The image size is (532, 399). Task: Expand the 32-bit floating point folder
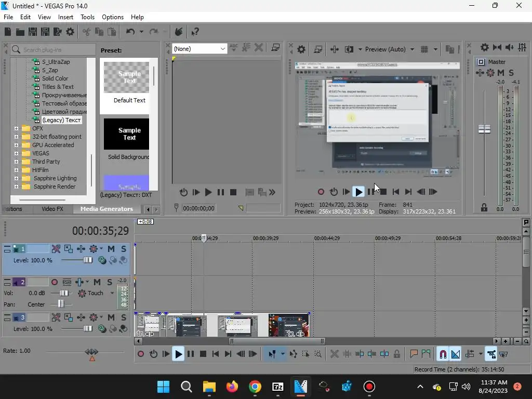point(16,137)
